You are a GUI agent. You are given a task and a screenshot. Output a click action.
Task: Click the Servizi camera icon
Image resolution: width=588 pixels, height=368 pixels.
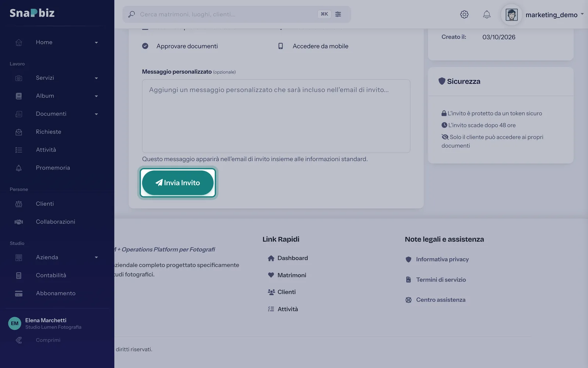click(x=19, y=78)
